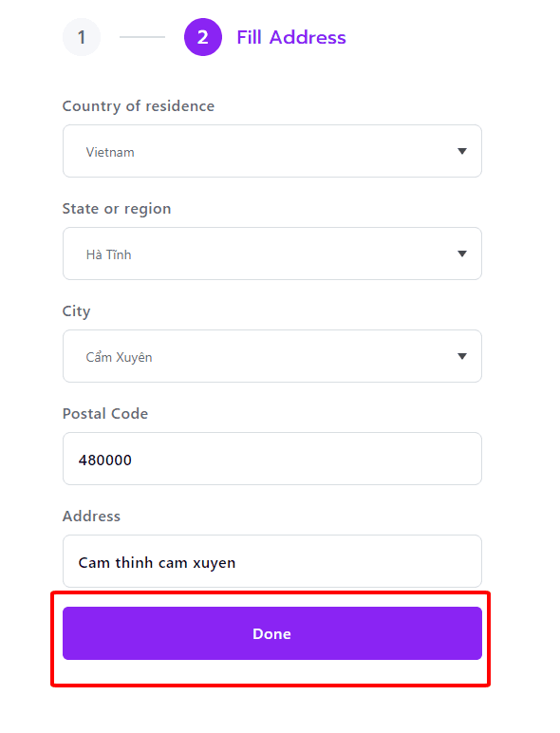Image resolution: width=560 pixels, height=733 pixels.
Task: Expand the City dropdown
Action: [x=272, y=356]
